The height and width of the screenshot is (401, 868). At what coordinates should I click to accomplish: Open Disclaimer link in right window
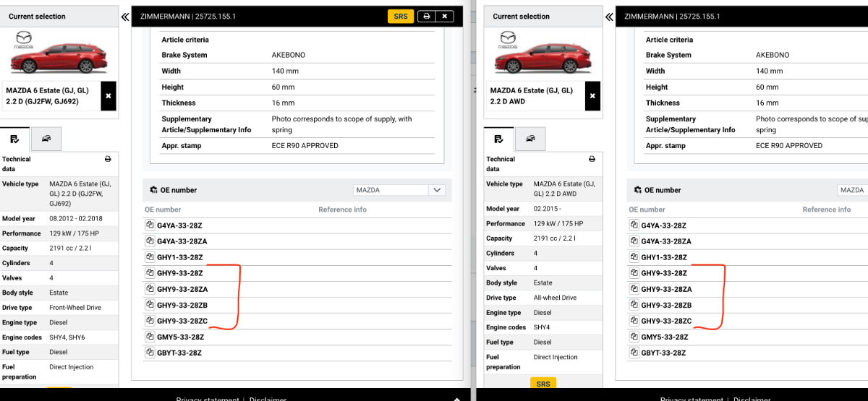pyautogui.click(x=752, y=399)
